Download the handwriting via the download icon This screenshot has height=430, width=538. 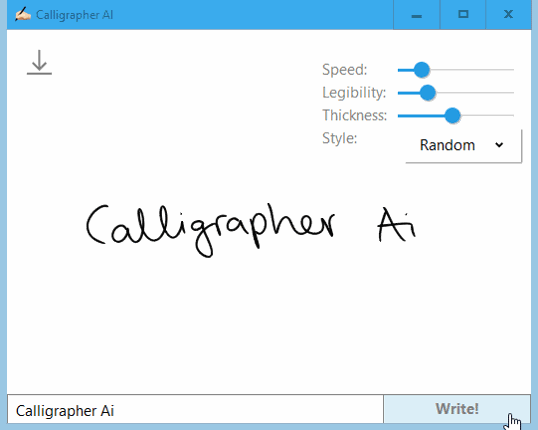coord(39,62)
